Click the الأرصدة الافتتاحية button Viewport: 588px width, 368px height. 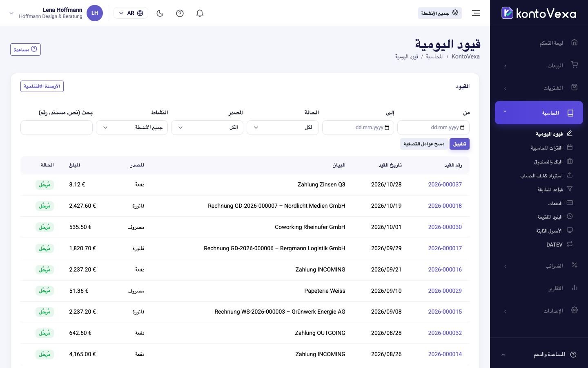pos(42,86)
